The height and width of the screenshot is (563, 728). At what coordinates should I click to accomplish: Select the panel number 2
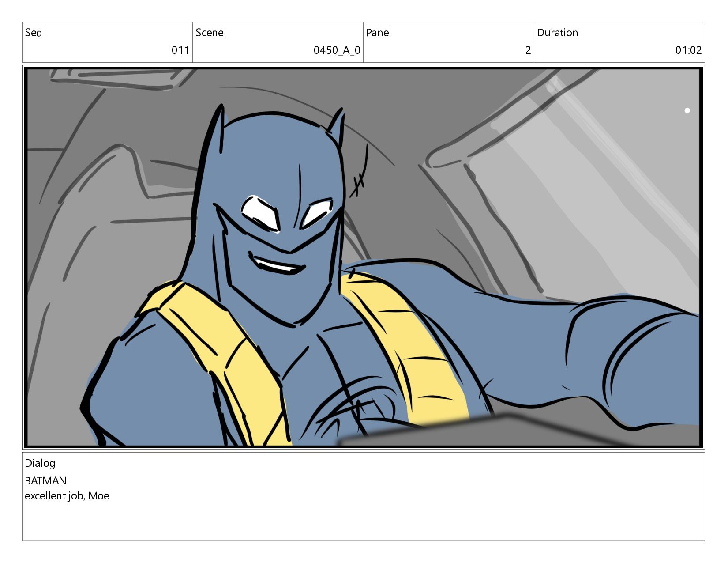(x=528, y=50)
